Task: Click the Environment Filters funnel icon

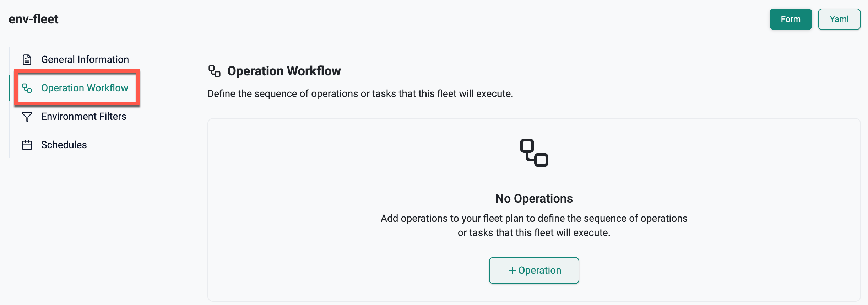Action: (27, 117)
